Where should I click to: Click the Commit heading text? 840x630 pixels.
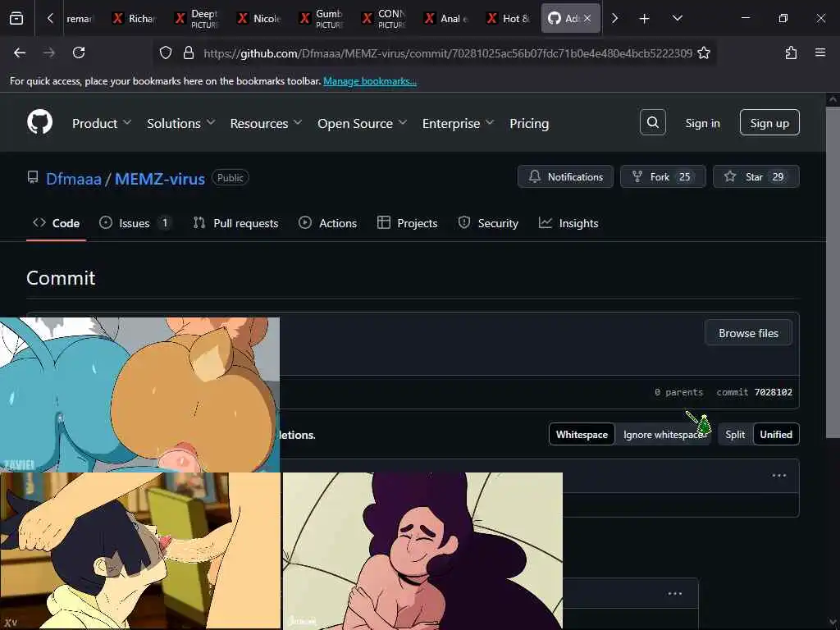point(61,278)
